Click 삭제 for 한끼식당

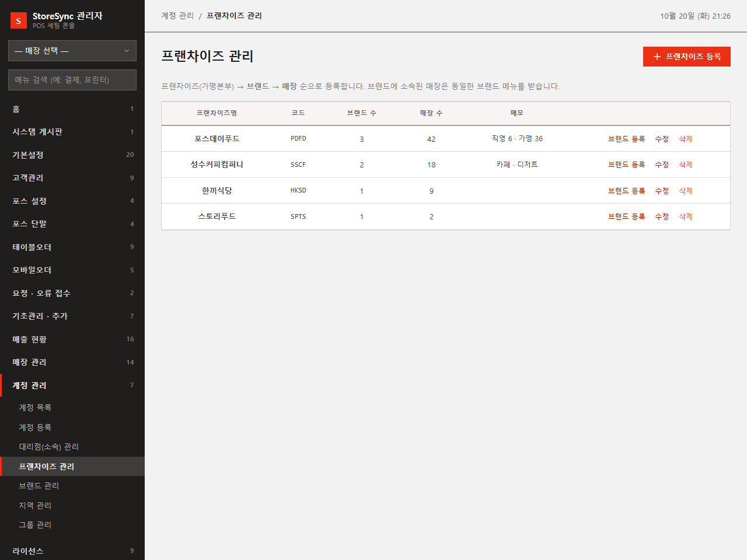[686, 191]
